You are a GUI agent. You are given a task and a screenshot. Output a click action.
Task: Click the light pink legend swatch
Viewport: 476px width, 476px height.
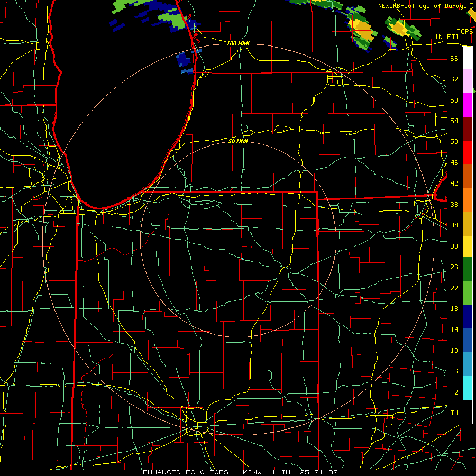pyautogui.click(x=467, y=81)
